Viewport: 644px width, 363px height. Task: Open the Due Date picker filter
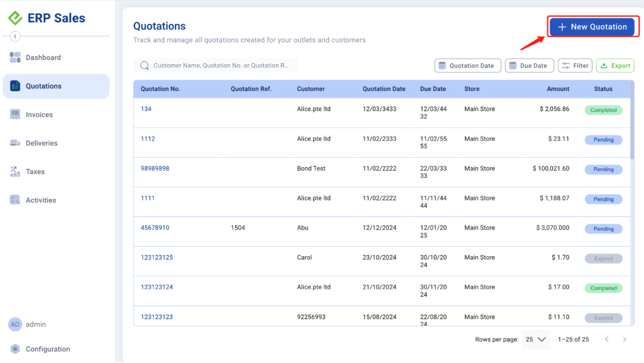pyautogui.click(x=529, y=66)
